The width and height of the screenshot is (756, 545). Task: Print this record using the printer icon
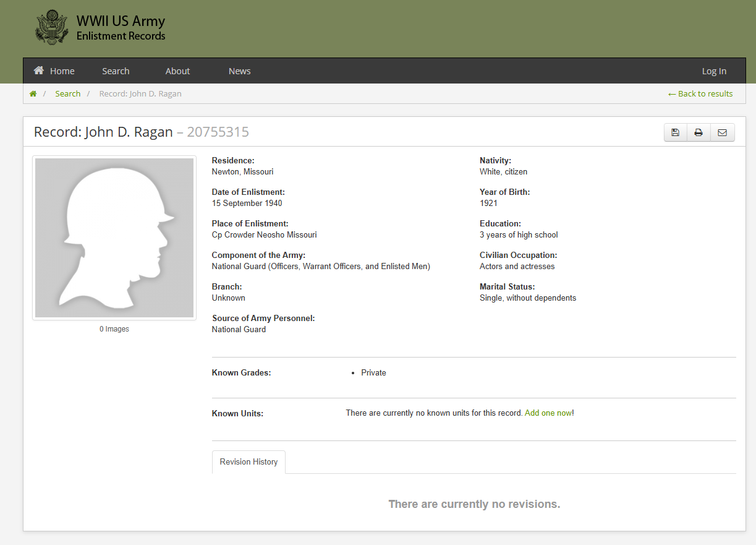pyautogui.click(x=699, y=132)
